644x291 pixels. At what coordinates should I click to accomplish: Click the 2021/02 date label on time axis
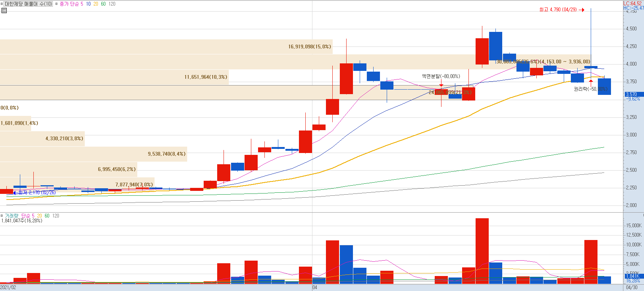point(8,288)
